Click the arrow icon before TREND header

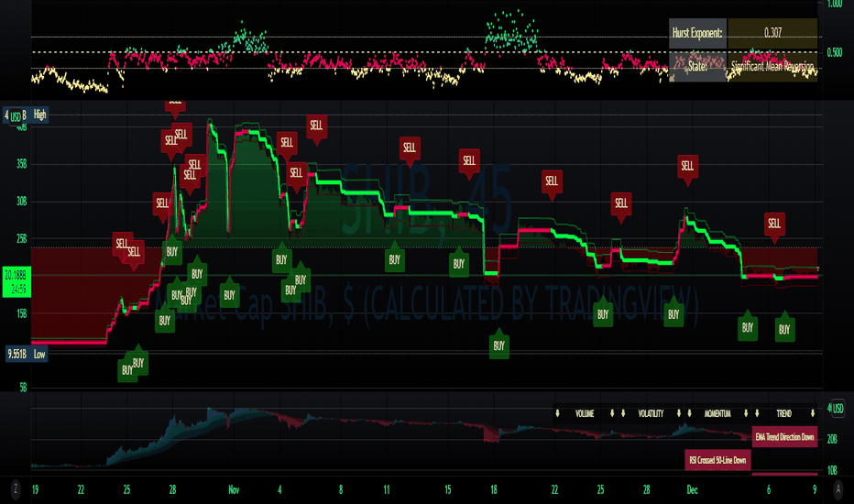(757, 413)
